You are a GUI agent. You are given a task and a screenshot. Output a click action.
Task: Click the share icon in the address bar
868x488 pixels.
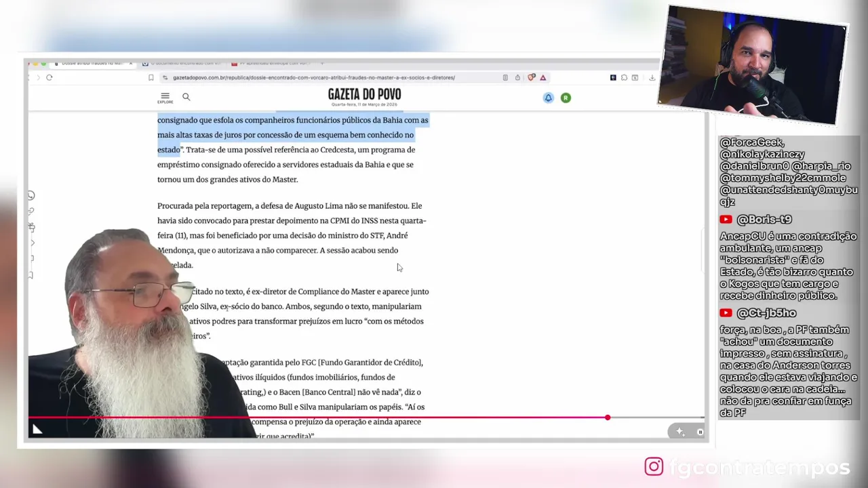point(517,77)
